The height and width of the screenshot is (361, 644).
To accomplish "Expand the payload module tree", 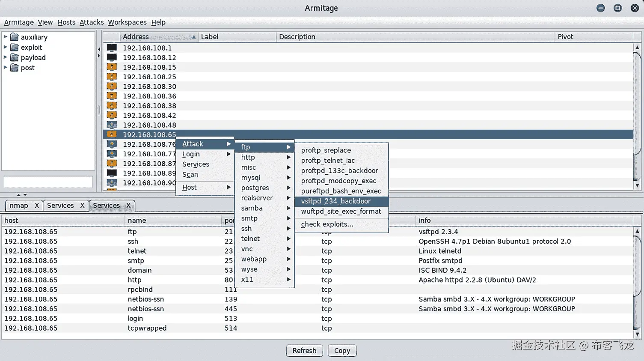I will (x=5, y=57).
